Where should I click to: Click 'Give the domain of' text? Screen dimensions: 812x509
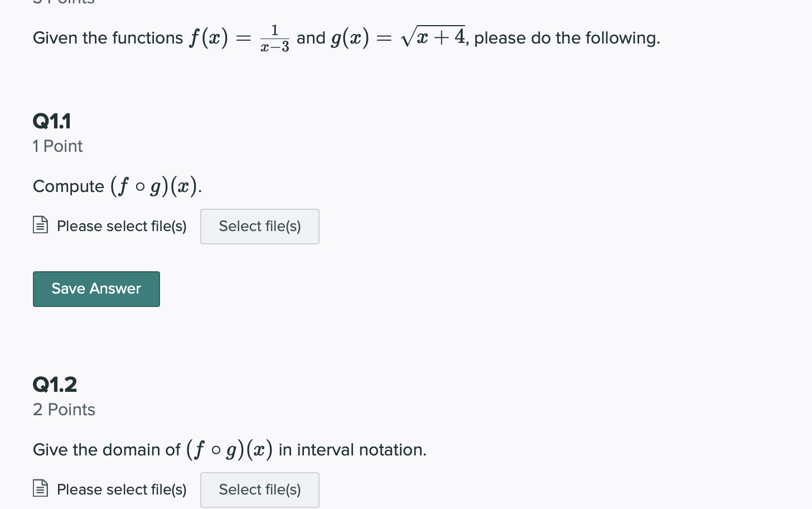(x=107, y=450)
